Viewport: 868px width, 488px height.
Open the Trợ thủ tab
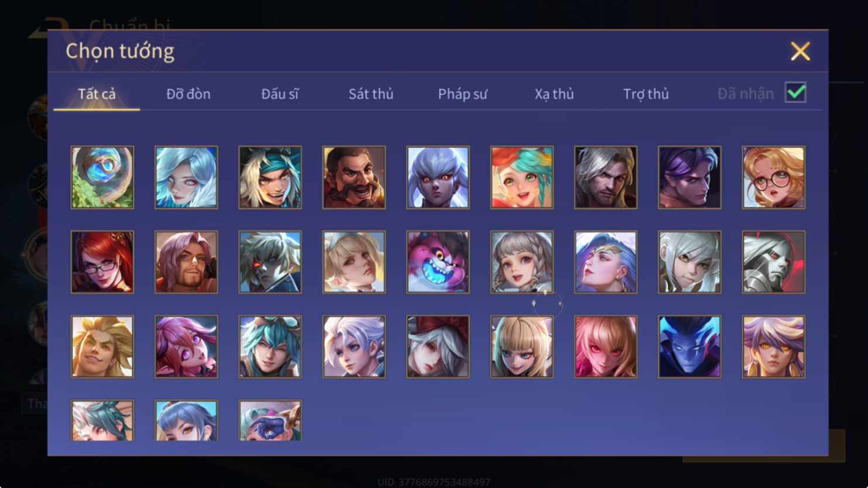click(x=646, y=94)
